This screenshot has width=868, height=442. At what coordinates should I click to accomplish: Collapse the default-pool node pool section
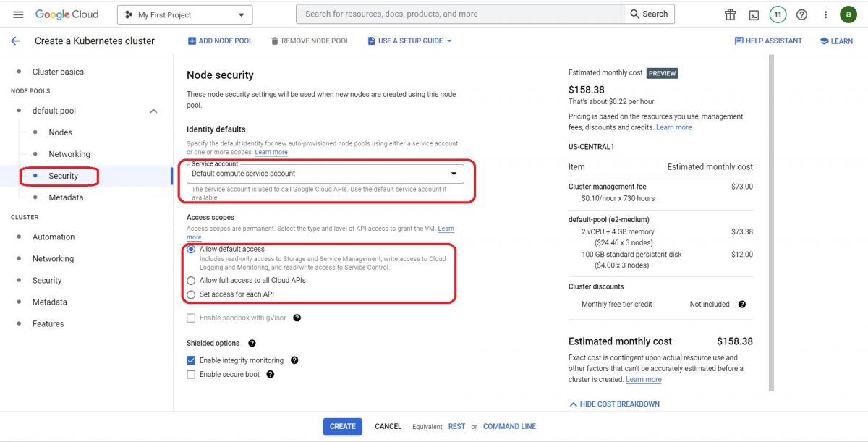[153, 111]
